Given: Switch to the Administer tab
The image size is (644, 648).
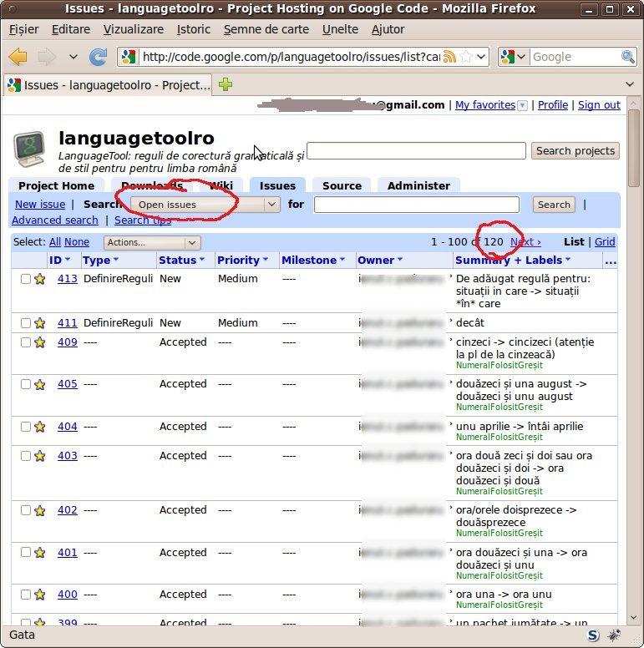Looking at the screenshot, I should 418,185.
